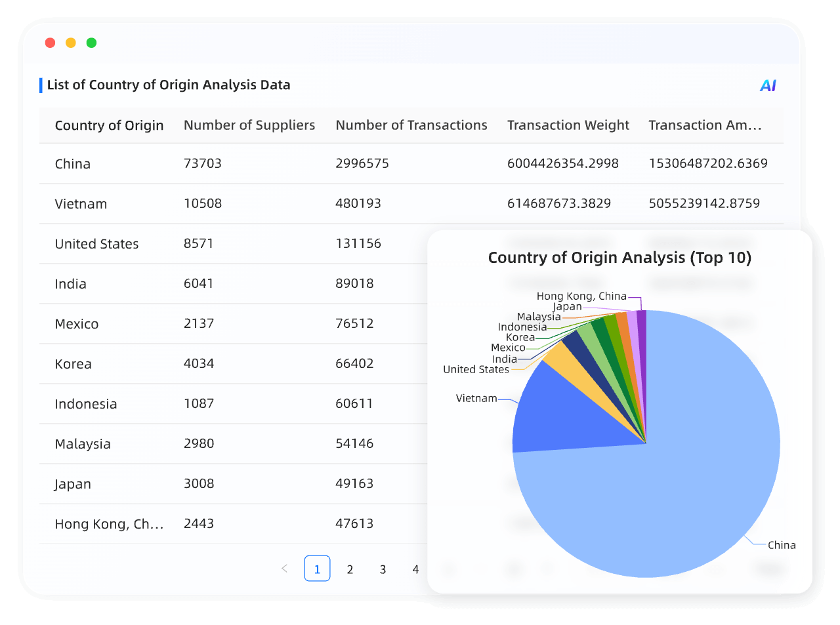Screen dimensions: 840x625
Task: Click the Japan label on the pie chart
Action: point(567,306)
